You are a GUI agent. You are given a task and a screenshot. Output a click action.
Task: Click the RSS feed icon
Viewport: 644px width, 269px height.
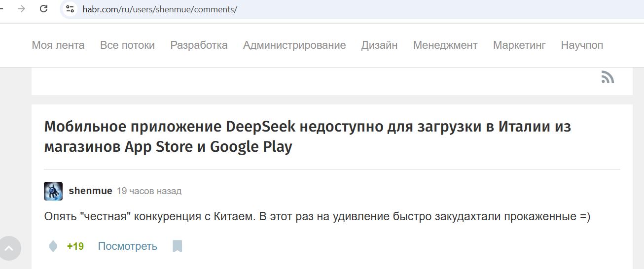tap(608, 77)
